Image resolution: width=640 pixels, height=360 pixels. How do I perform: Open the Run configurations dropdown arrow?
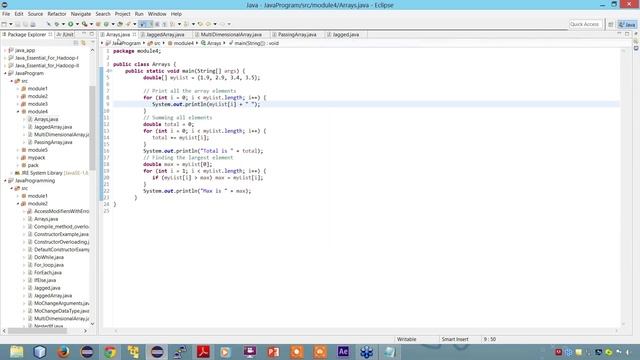point(77,24)
